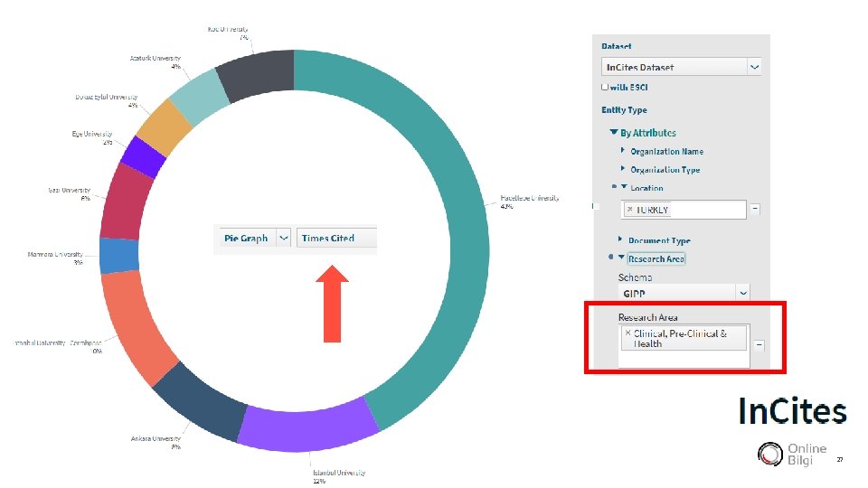Click the Gazi University label
This screenshot has height=488, width=868.
70,193
